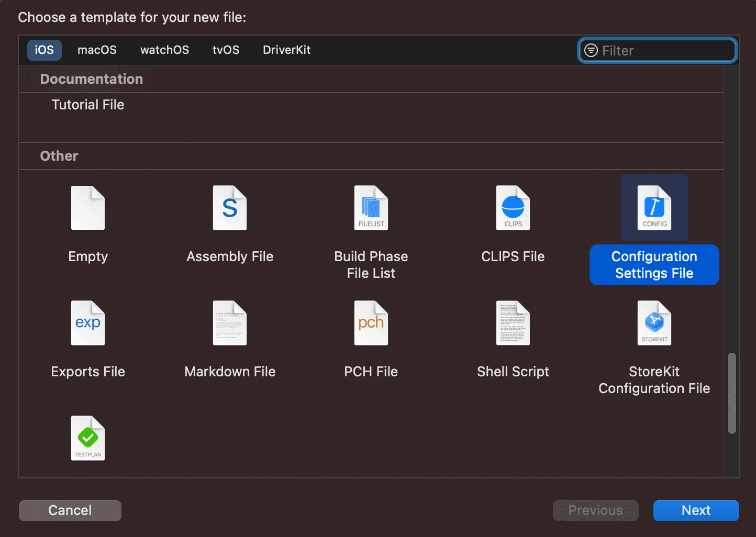This screenshot has height=537, width=756.
Task: Open the DriverKit platform tab
Action: (286, 50)
